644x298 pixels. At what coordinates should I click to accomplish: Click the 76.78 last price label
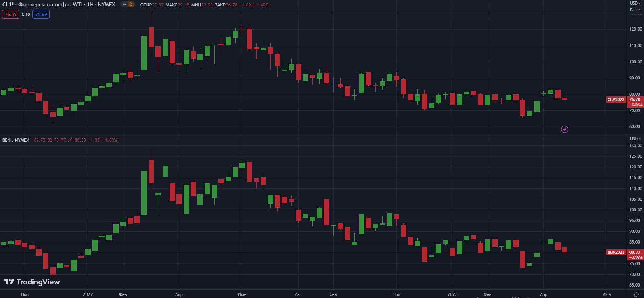tap(635, 100)
